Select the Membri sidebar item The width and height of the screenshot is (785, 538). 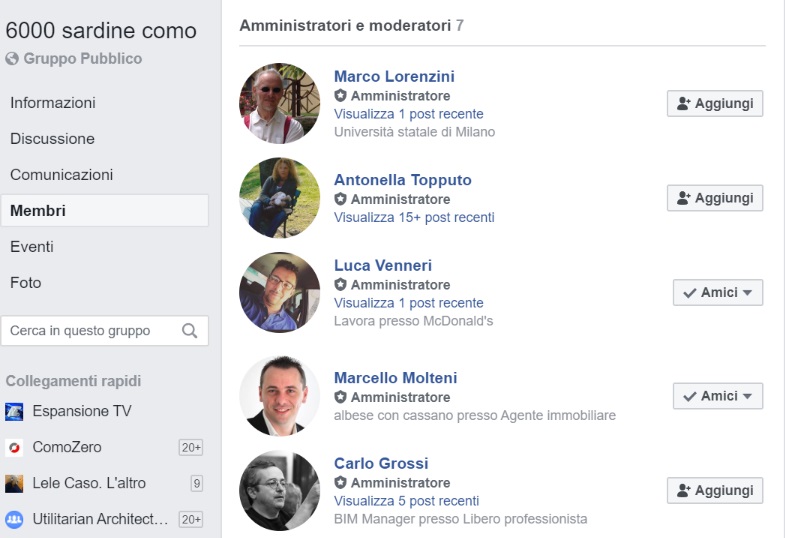pyautogui.click(x=105, y=211)
